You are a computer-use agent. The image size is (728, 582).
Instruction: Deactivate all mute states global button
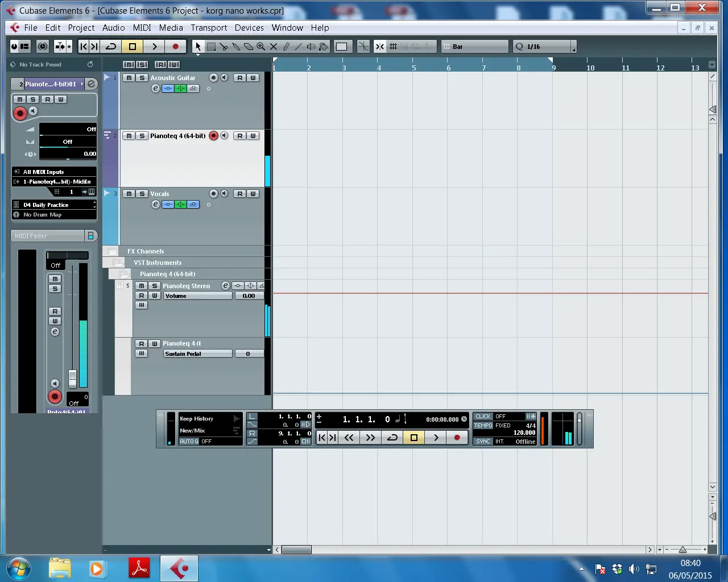click(x=129, y=65)
